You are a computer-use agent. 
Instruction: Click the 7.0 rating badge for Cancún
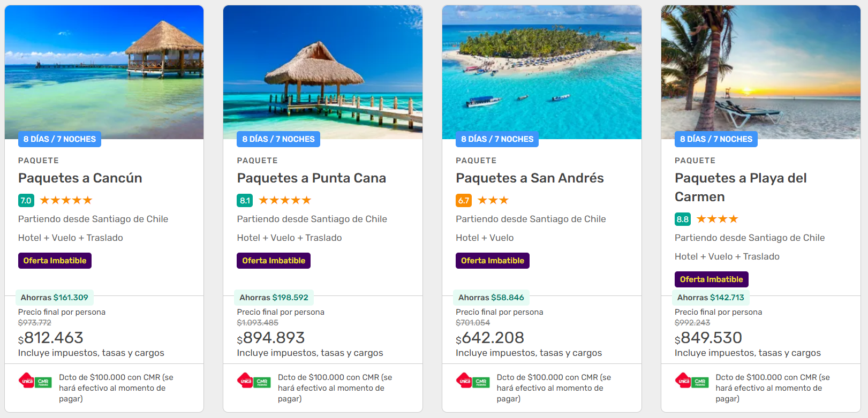click(x=26, y=201)
